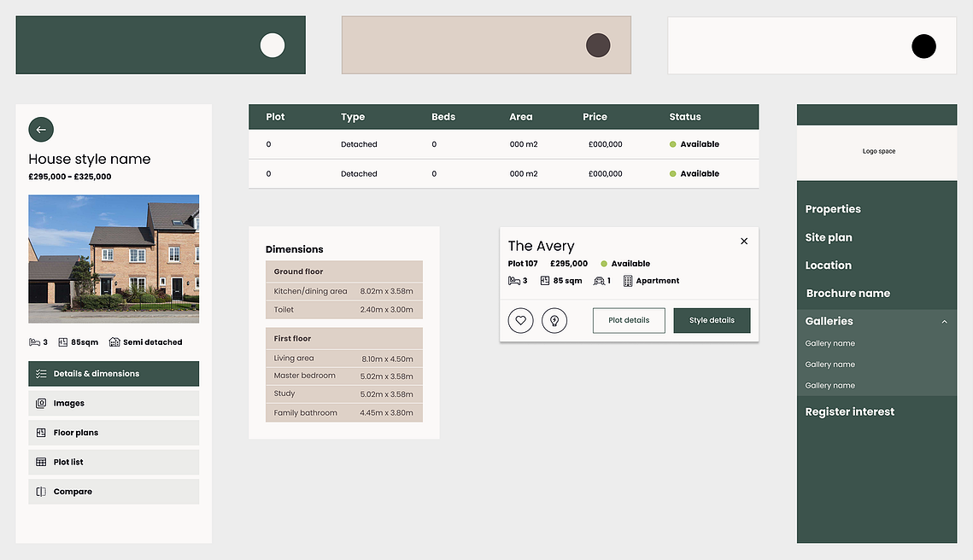Open the first Gallery name link
Viewport: 973px width, 560px height.
[829, 343]
